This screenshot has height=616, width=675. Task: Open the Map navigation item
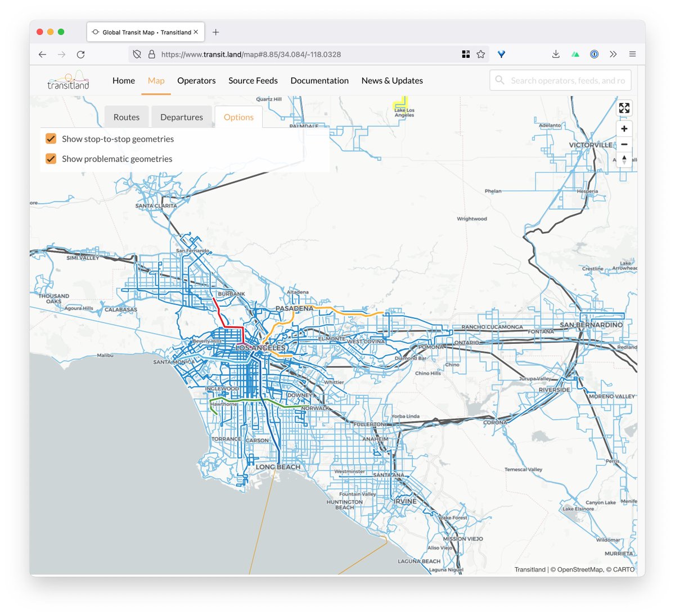tap(156, 80)
